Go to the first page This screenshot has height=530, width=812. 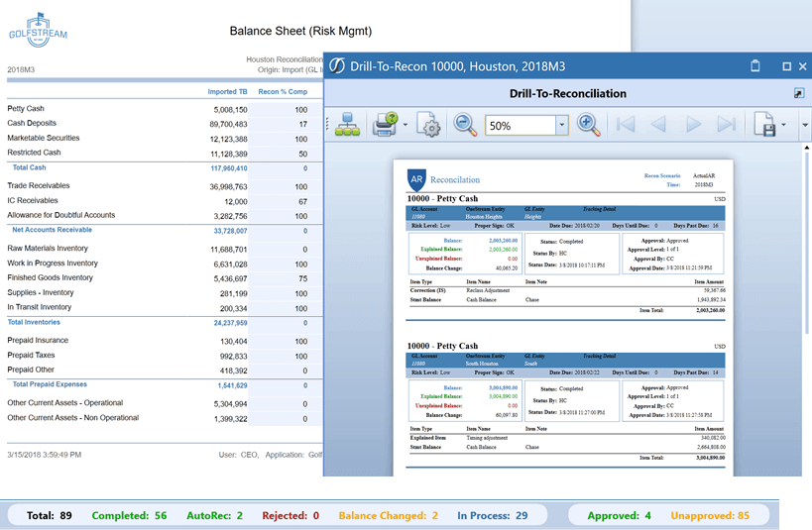626,125
